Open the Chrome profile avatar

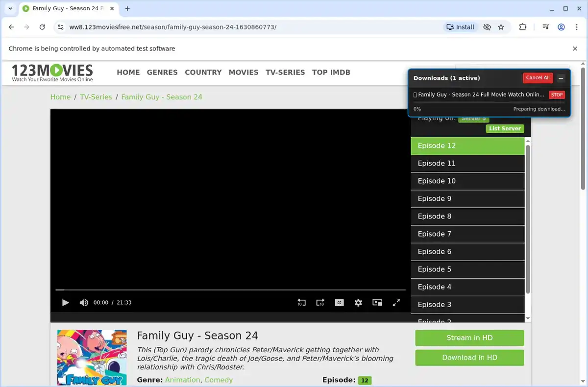(x=561, y=27)
